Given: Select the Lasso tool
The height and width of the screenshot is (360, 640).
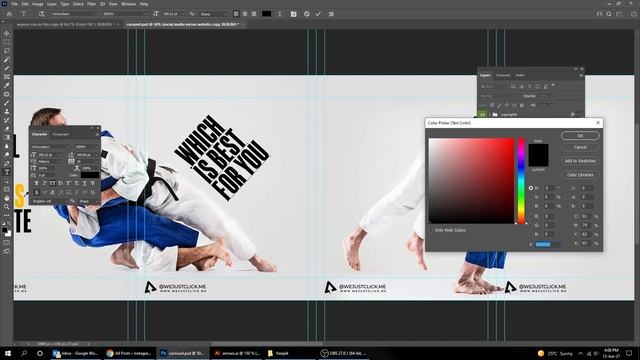Looking at the screenshot, I should pyautogui.click(x=7, y=51).
